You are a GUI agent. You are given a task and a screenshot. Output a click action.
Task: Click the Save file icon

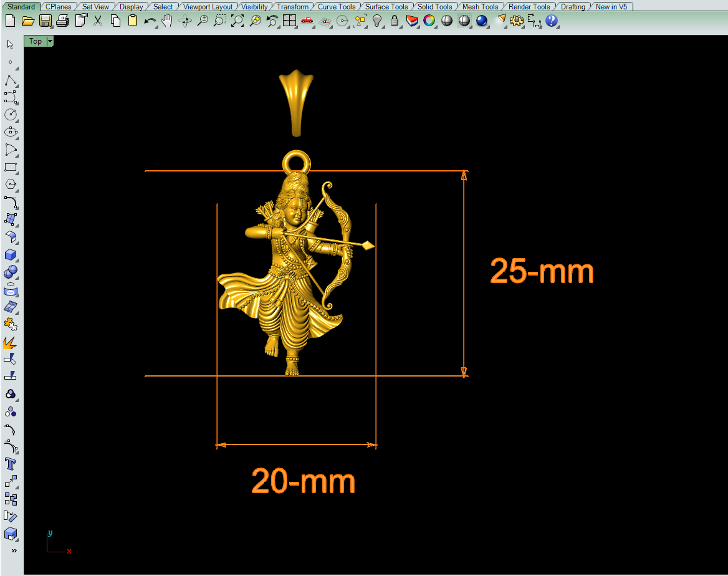45,21
